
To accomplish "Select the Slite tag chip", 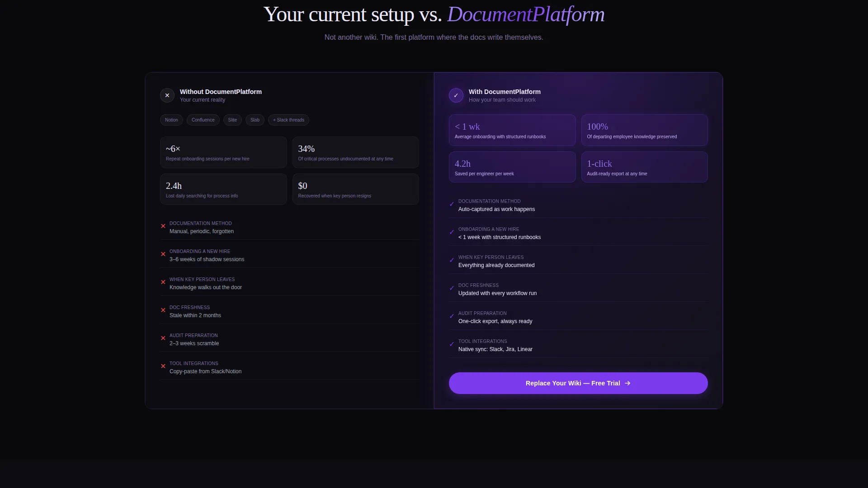I will click(x=232, y=120).
